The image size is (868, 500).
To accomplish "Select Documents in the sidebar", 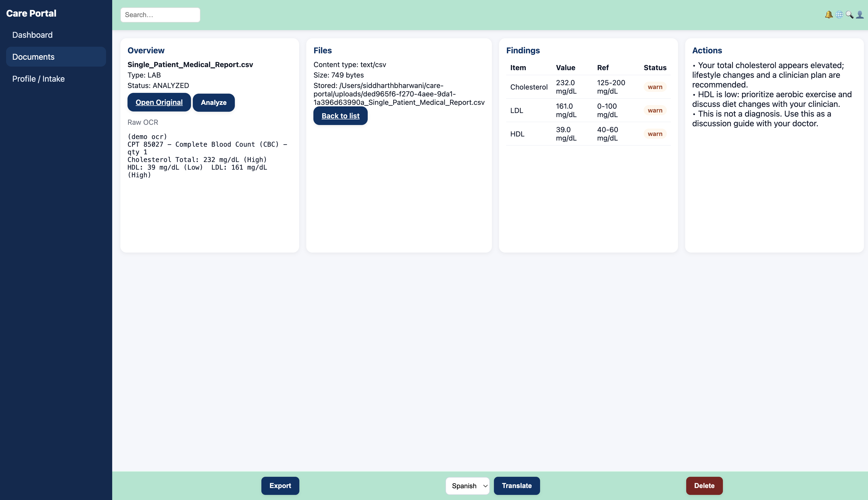I will point(33,57).
